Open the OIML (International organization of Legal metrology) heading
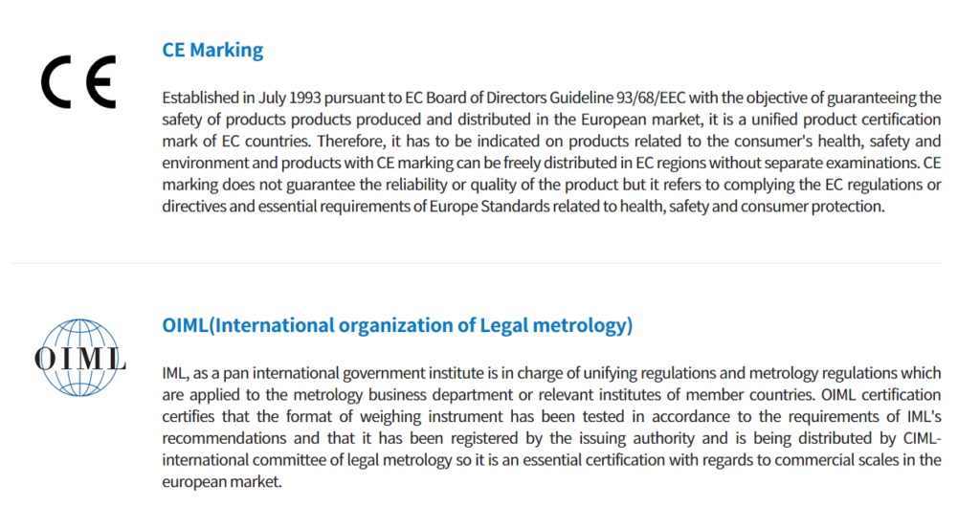The image size is (980, 529). pyautogui.click(x=397, y=325)
